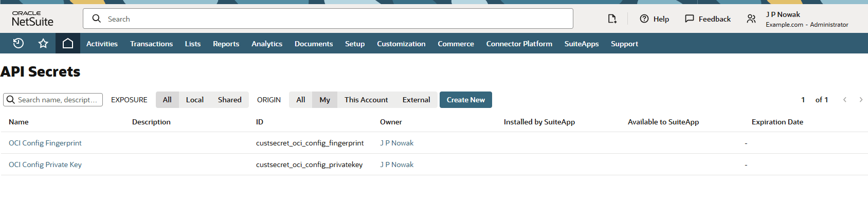Click the page number 1 field
The width and height of the screenshot is (868, 201).
coord(803,100)
